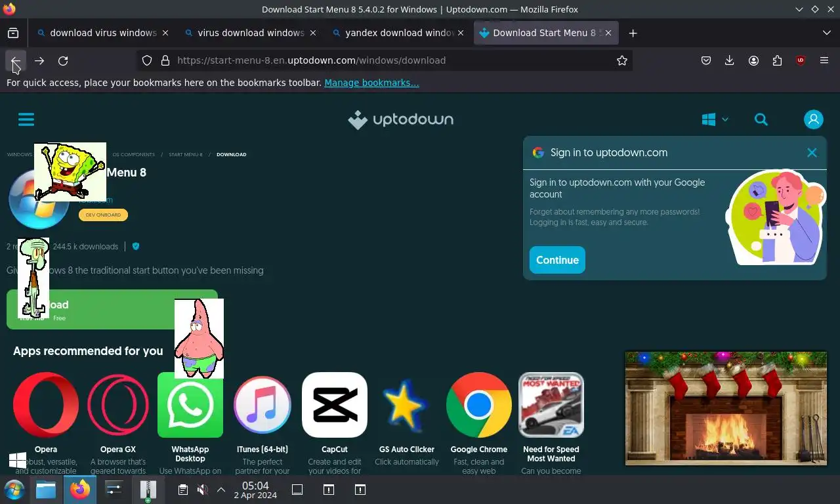
Task: Open tracking protection shield panel
Action: (x=147, y=60)
